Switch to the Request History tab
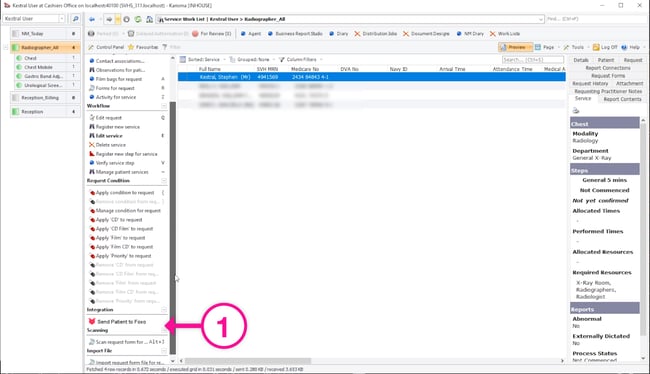This screenshot has width=650, height=374. [x=590, y=83]
